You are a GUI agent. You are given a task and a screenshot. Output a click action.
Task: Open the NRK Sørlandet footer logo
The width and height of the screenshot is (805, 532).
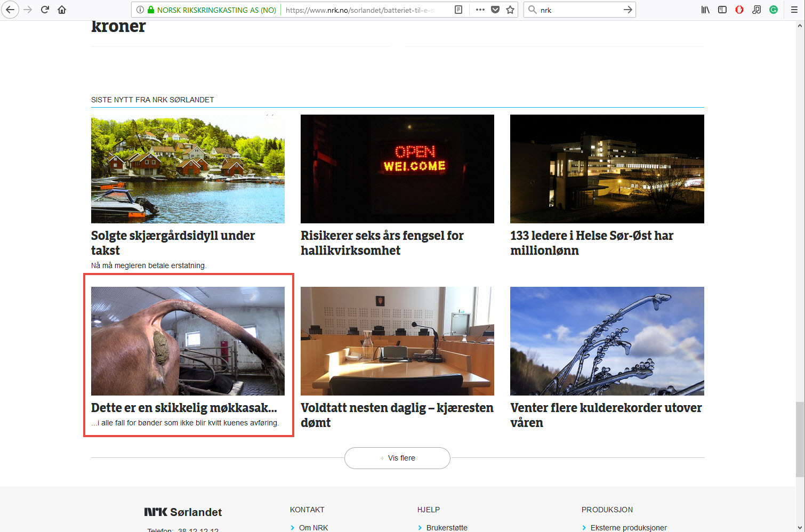click(183, 512)
